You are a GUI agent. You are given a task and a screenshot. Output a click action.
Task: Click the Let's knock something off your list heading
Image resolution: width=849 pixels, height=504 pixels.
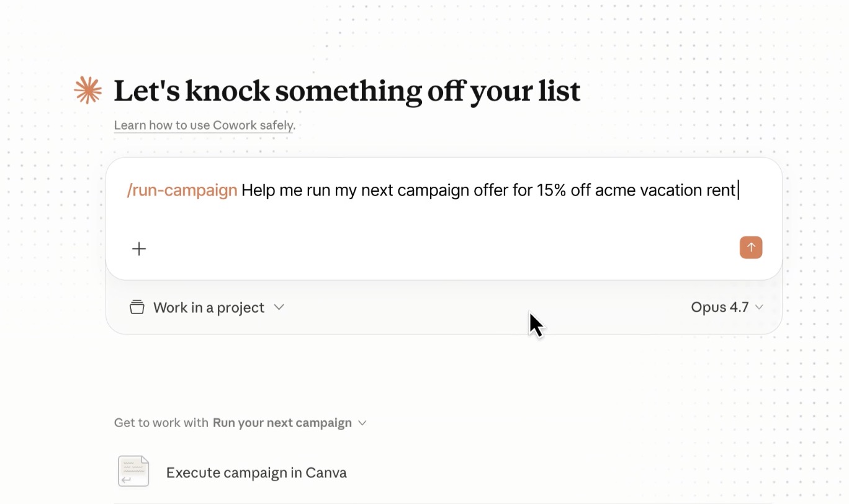tap(347, 91)
